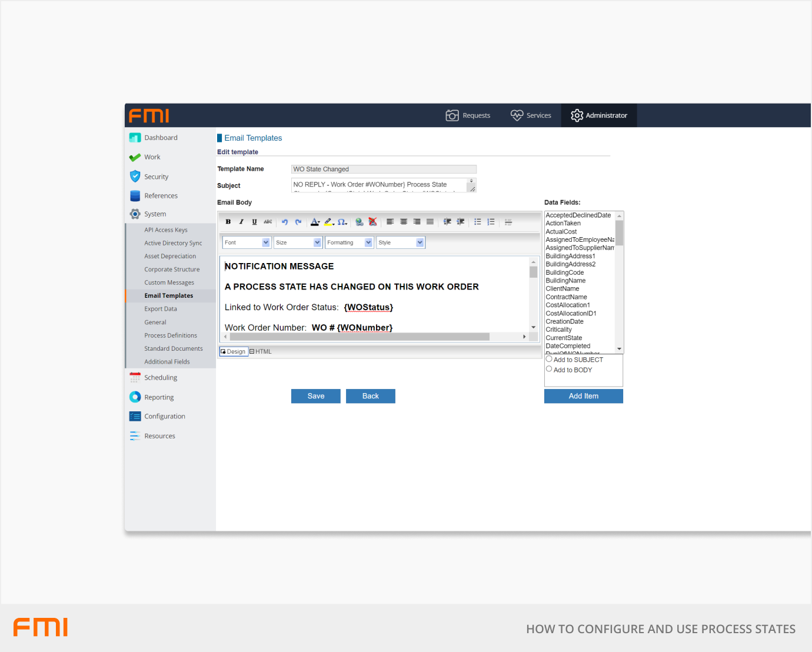
Task: Click the undo arrow in the editor toolbar
Action: [x=285, y=222]
